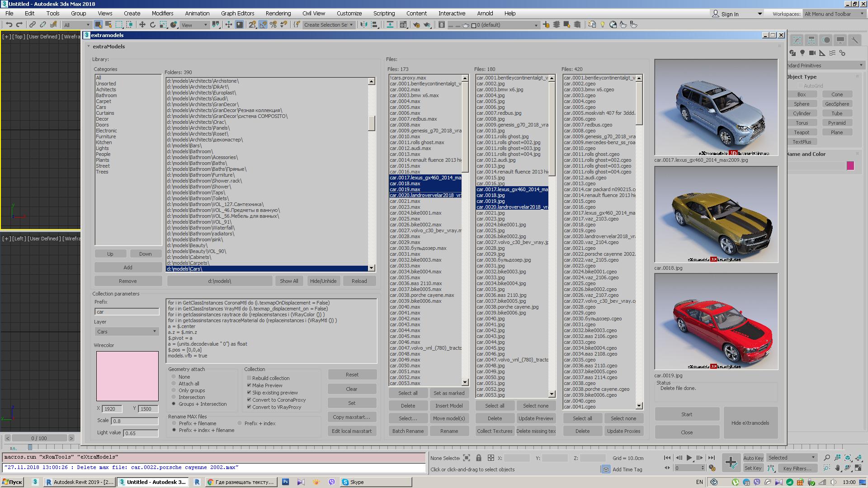Click the Collect Textures button
Screen dimensions: 868x488
(495, 431)
